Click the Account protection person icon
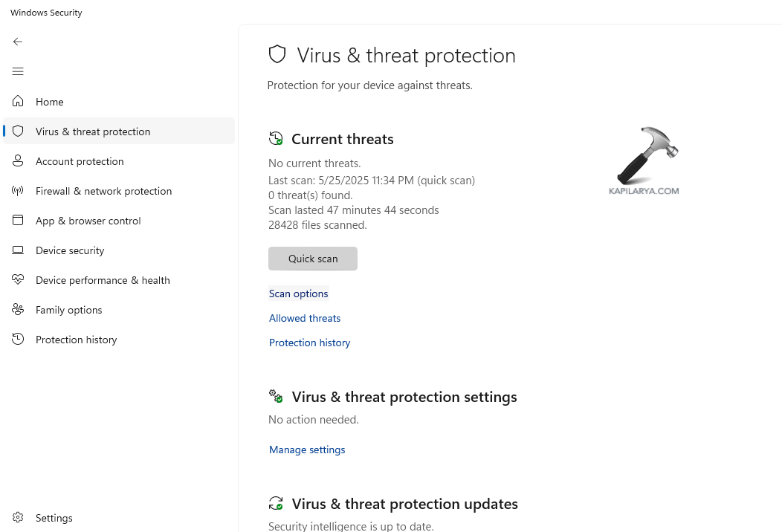The width and height of the screenshot is (782, 532). (18, 161)
